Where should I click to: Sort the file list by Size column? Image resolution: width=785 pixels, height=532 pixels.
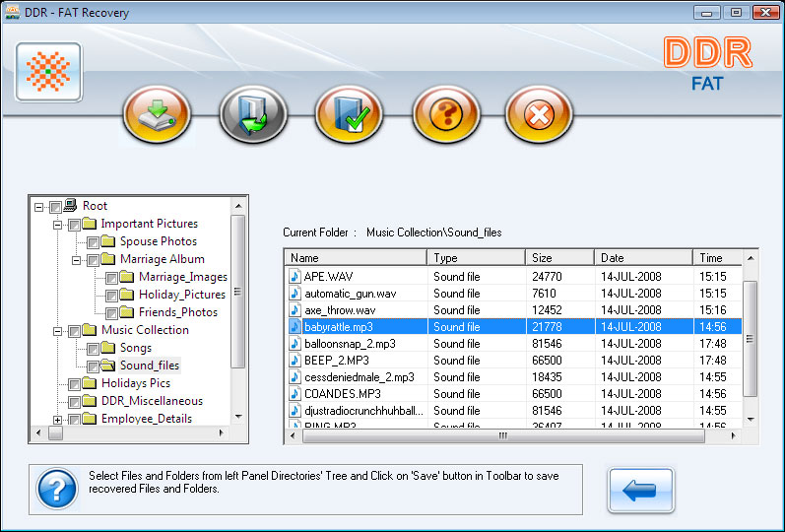click(558, 257)
